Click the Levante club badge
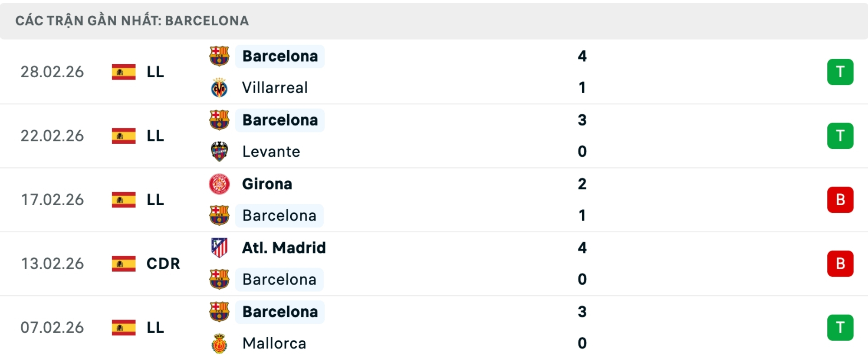Image resolution: width=868 pixels, height=358 pixels. pyautogui.click(x=220, y=151)
